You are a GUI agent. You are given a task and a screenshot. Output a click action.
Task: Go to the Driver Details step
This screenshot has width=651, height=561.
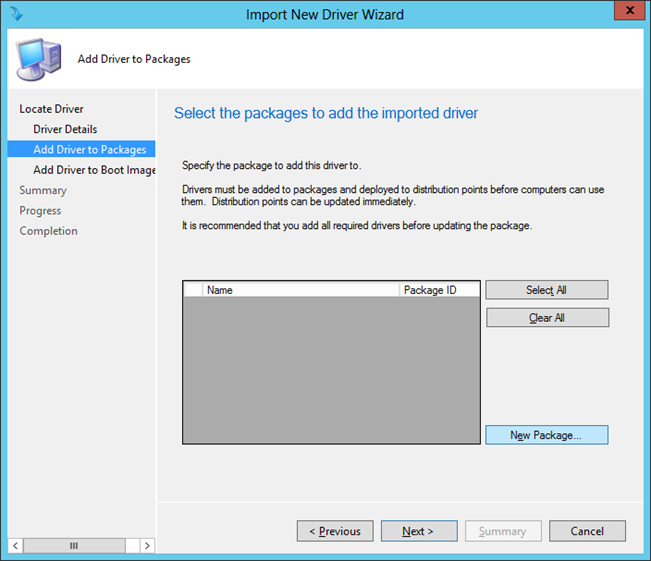click(65, 129)
